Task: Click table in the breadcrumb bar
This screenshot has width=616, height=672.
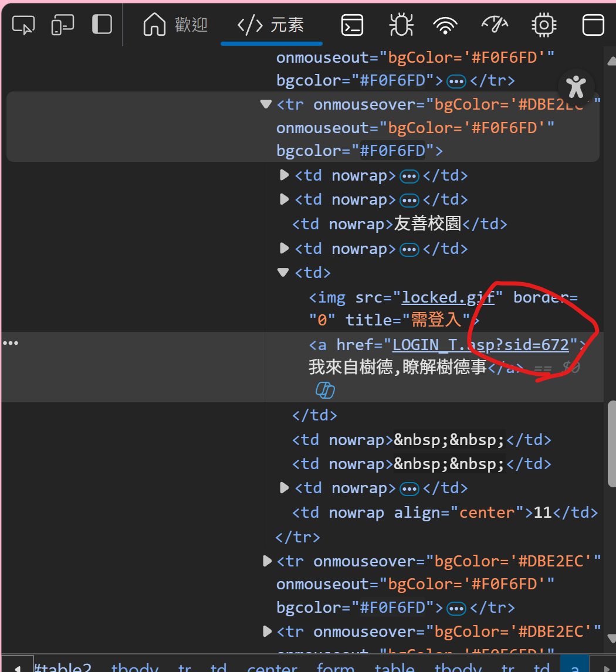Action: click(x=394, y=667)
